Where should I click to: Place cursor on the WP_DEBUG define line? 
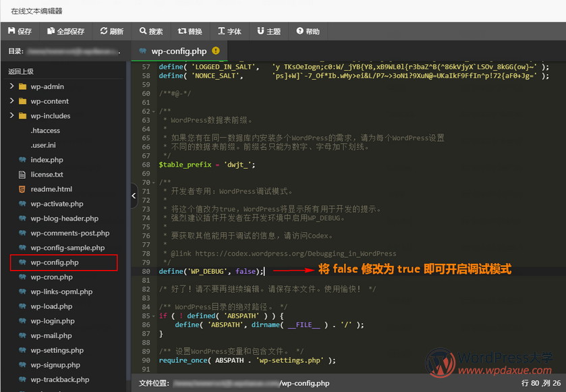[x=209, y=271]
